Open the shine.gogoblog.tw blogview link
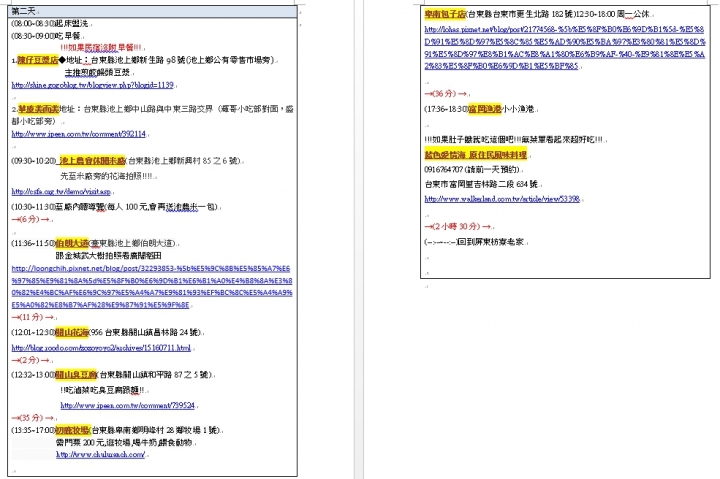The height and width of the screenshot is (479, 720). 92,85
